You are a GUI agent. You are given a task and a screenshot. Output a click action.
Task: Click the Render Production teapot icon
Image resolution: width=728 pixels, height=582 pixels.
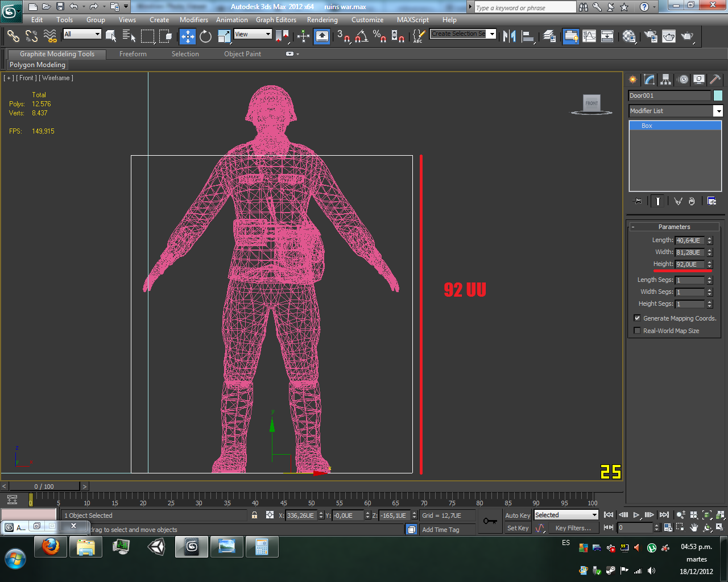(x=688, y=36)
